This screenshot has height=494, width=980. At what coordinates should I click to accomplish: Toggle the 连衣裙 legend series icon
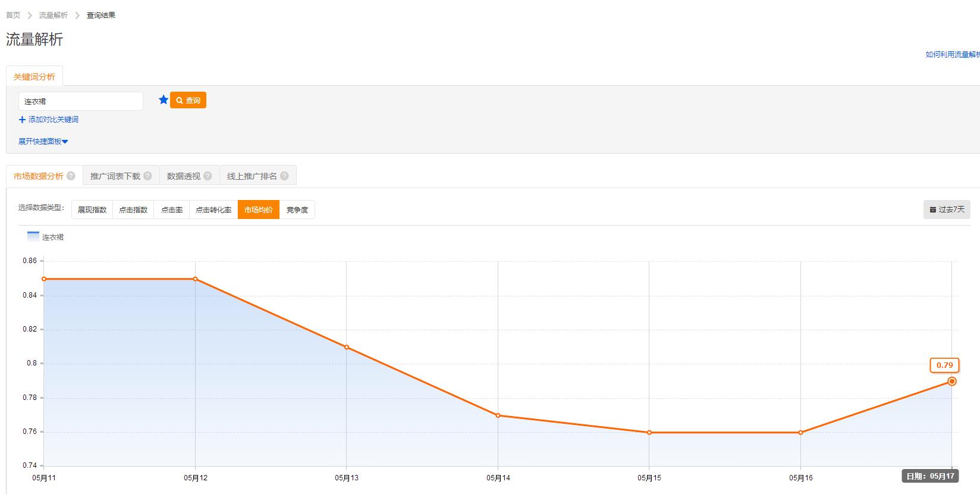[x=33, y=236]
